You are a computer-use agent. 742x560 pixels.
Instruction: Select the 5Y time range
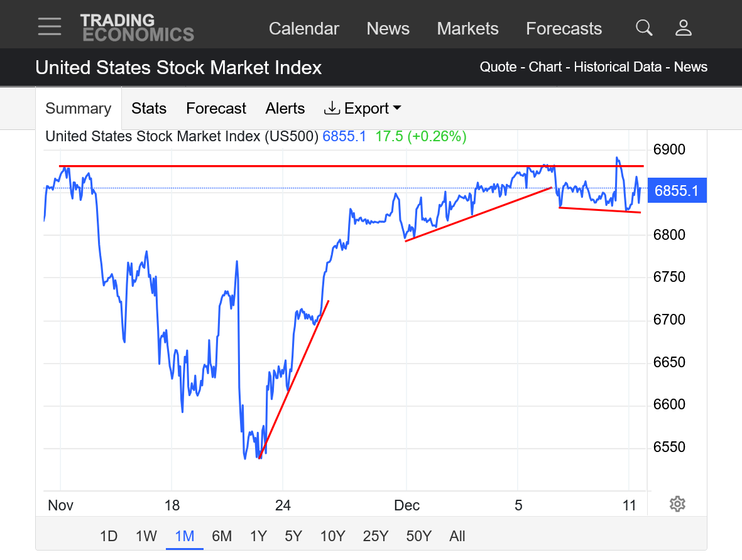coord(293,536)
